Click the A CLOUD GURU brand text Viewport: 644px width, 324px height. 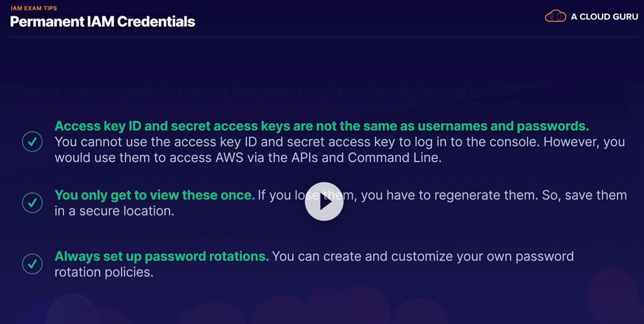(x=604, y=17)
